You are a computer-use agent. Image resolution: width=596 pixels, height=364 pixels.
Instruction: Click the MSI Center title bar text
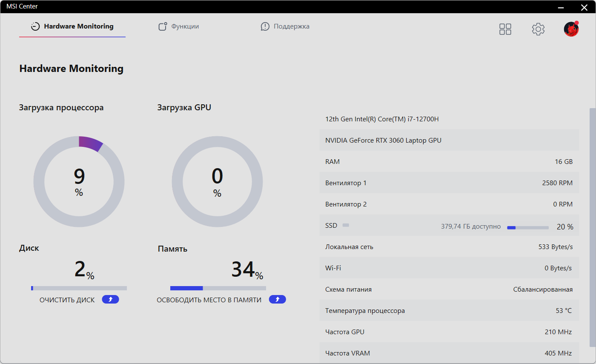point(22,6)
